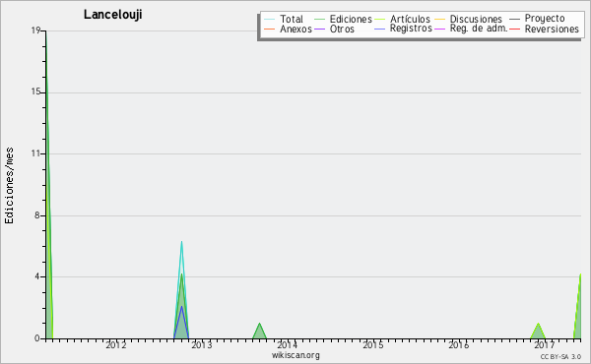The width and height of the screenshot is (591, 364).
Task: Click the 2014 year label on the axis
Action: (x=288, y=344)
